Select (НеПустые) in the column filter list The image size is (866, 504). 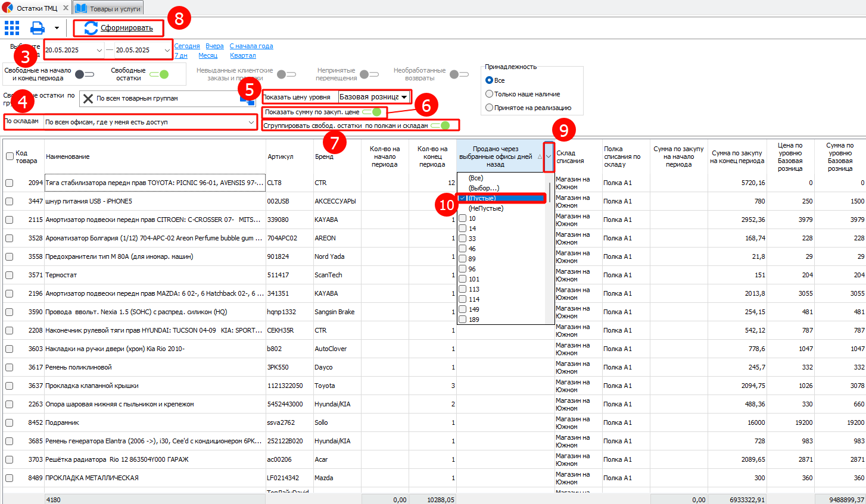pos(486,208)
